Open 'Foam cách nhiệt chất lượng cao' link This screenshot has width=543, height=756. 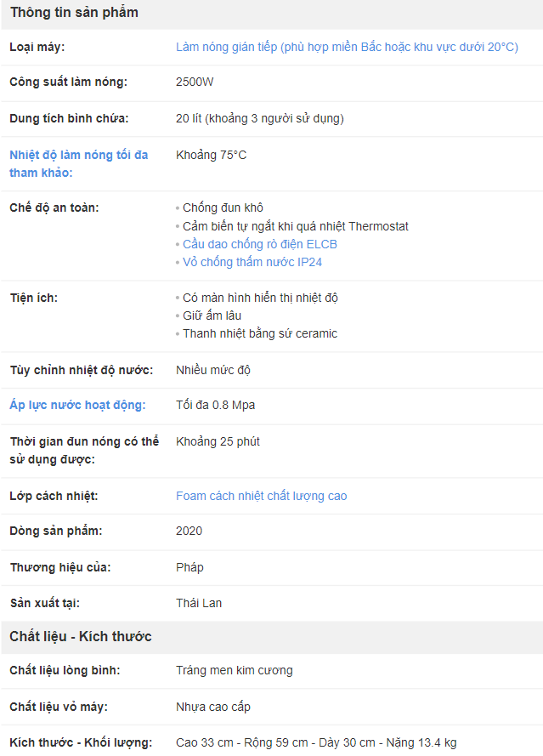click(261, 496)
